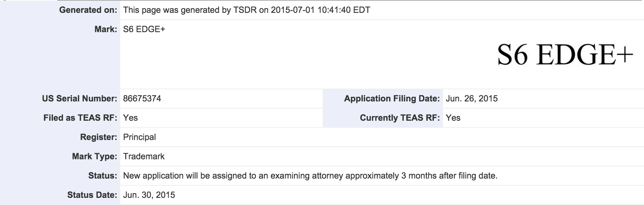The height and width of the screenshot is (205, 644).
Task: Click the "Status:" field label
Action: [103, 176]
